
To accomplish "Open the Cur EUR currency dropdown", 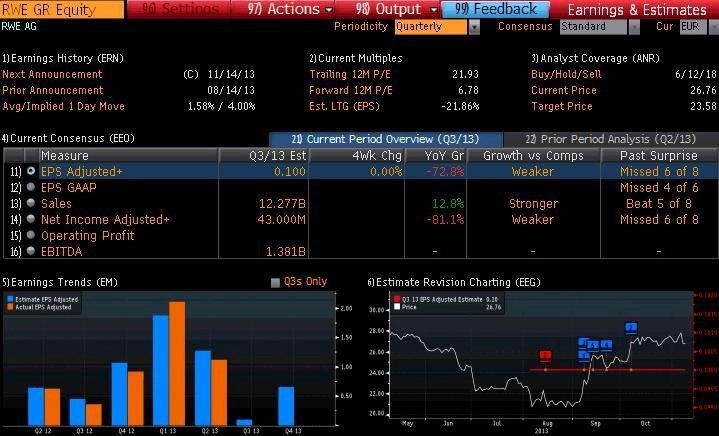I will (692, 27).
